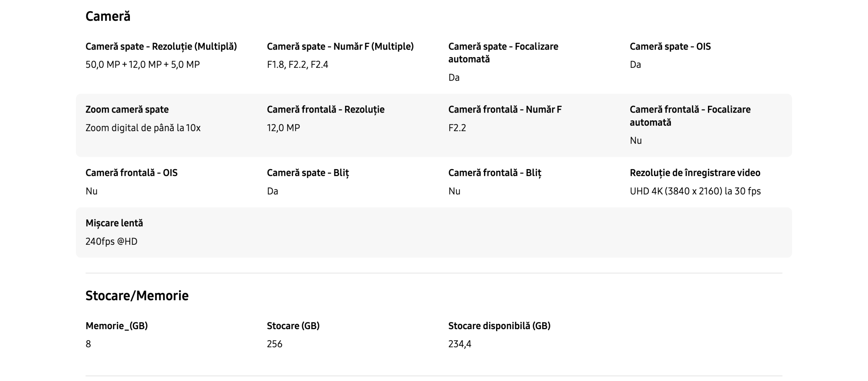
Task: Click the Zoom cameră spate label
Action: coord(127,109)
